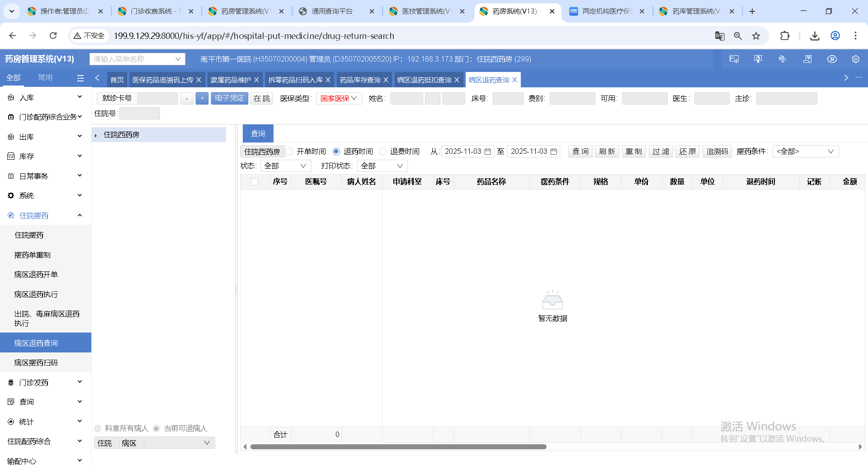Open the translate page icon in address bar
Screen dimensions: 868x466
[720, 36]
